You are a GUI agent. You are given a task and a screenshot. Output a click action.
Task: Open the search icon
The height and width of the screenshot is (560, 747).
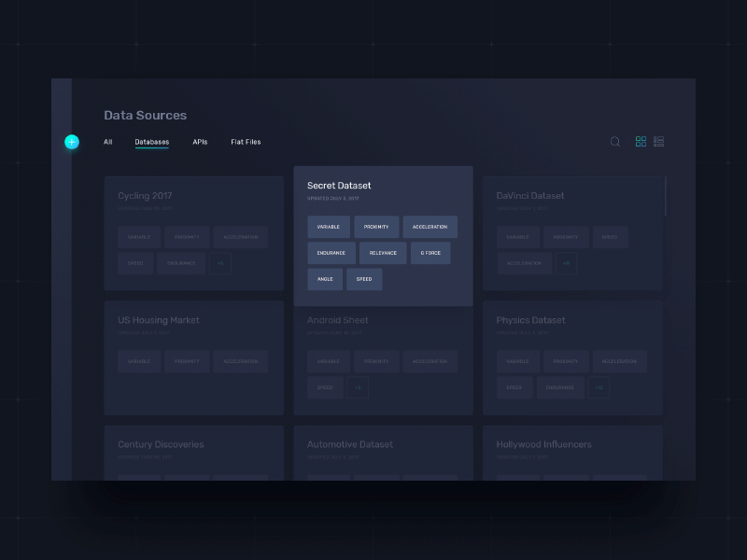614,141
